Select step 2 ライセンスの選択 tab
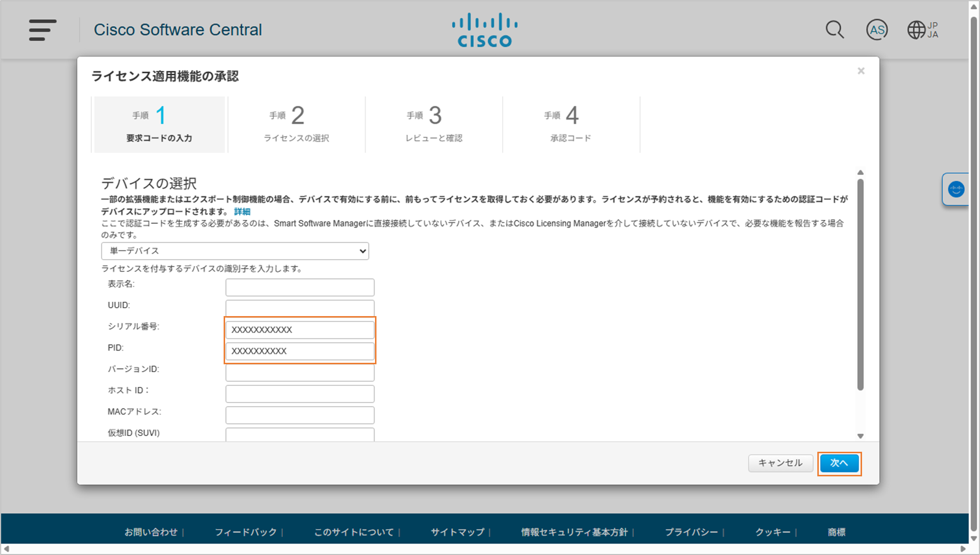Screen dimensions: 980x555 coord(296,125)
